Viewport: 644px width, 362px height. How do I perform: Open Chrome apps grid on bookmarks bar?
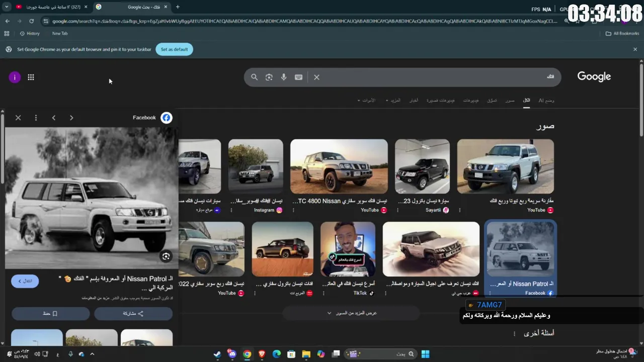pos(7,33)
